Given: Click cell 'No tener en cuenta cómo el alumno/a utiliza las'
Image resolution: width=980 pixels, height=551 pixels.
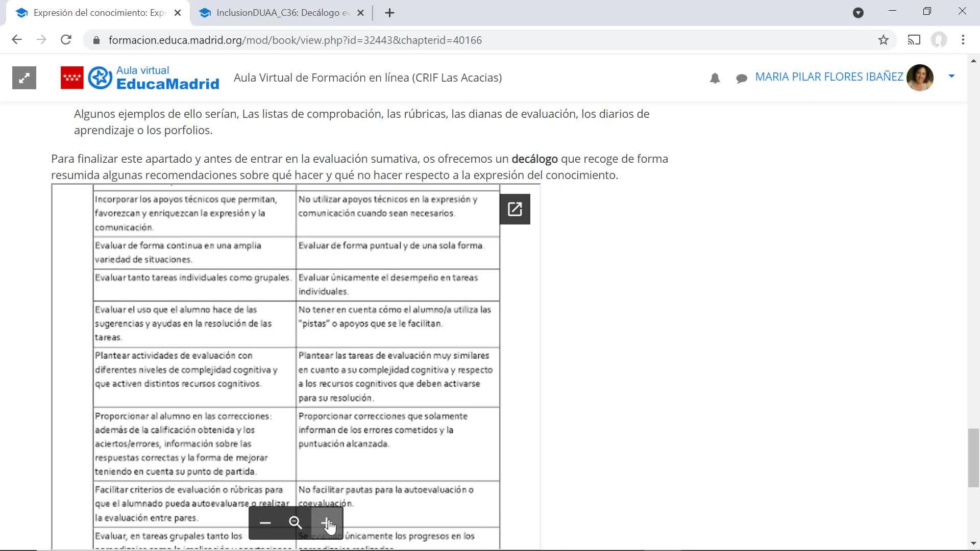Looking at the screenshot, I should pyautogui.click(x=398, y=324).
